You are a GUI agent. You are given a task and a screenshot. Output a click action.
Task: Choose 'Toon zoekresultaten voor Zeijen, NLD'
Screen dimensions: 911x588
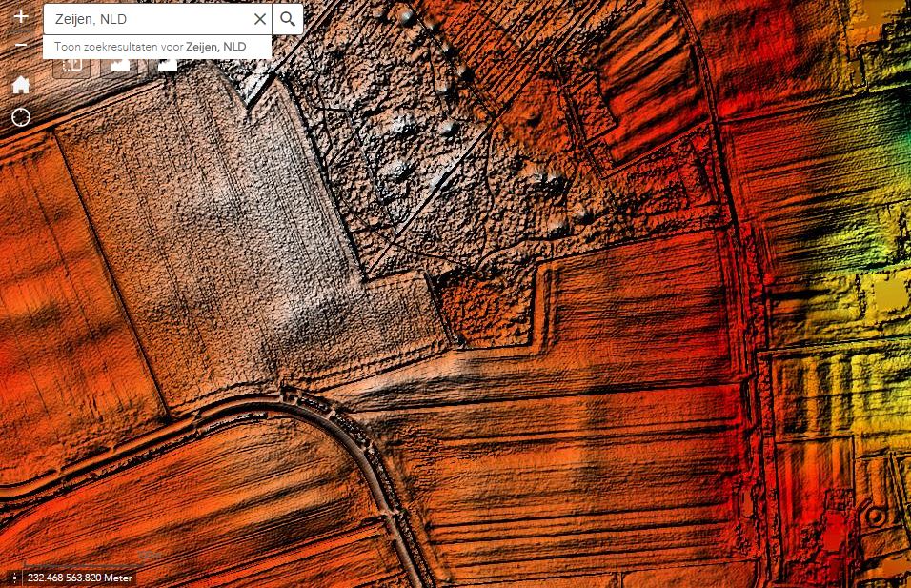[157, 47]
